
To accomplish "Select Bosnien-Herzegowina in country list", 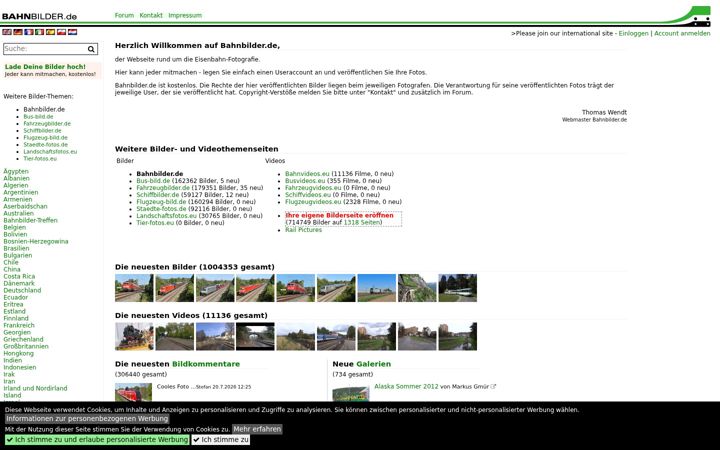I will (x=36, y=242).
